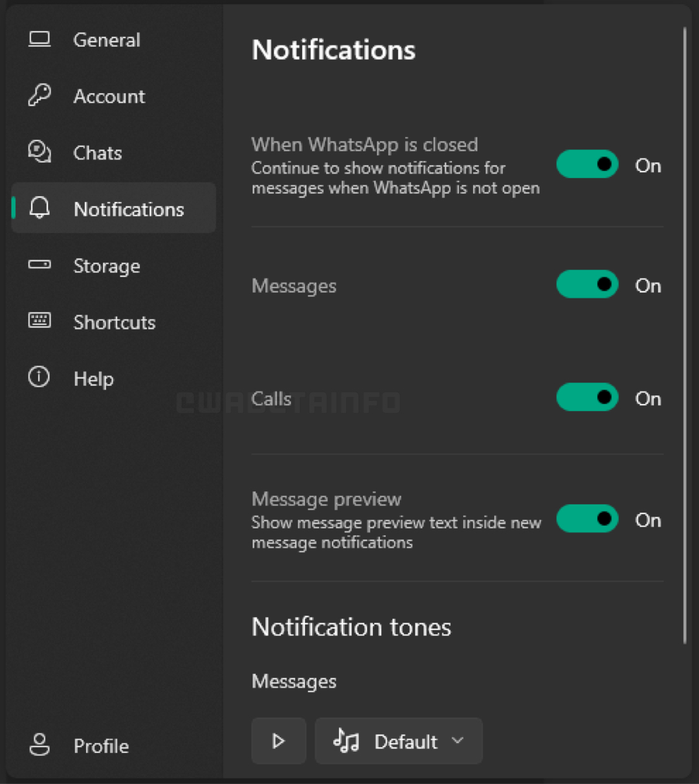Click the General settings computer icon

(x=39, y=39)
